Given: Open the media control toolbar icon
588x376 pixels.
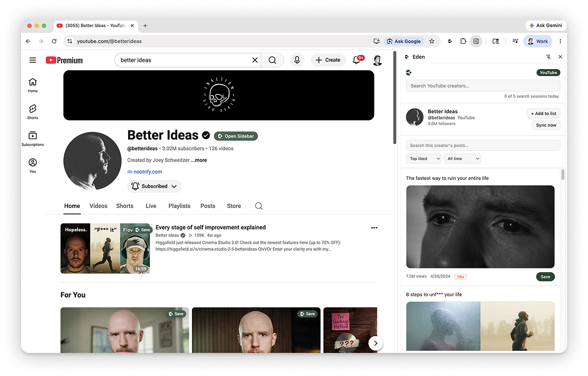Looking at the screenshot, I should (515, 41).
